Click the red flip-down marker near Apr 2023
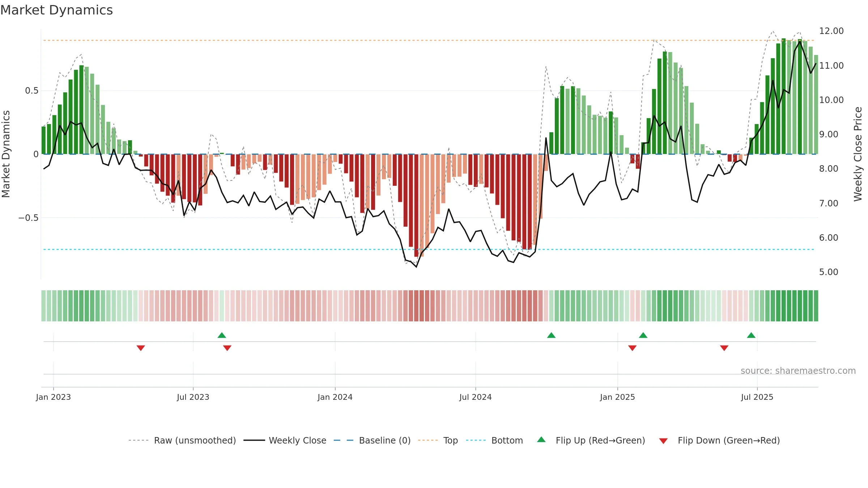868x488 pixels. point(141,348)
